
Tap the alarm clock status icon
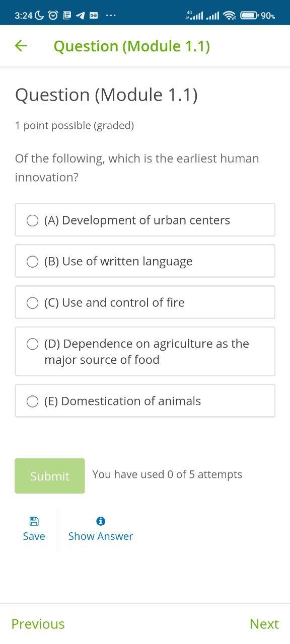point(53,16)
